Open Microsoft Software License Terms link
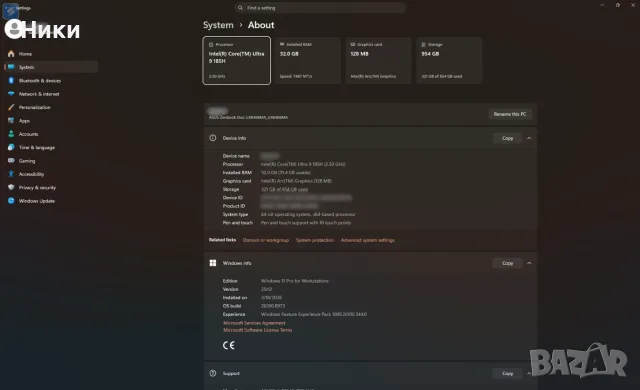The height and width of the screenshot is (390, 640). (258, 330)
